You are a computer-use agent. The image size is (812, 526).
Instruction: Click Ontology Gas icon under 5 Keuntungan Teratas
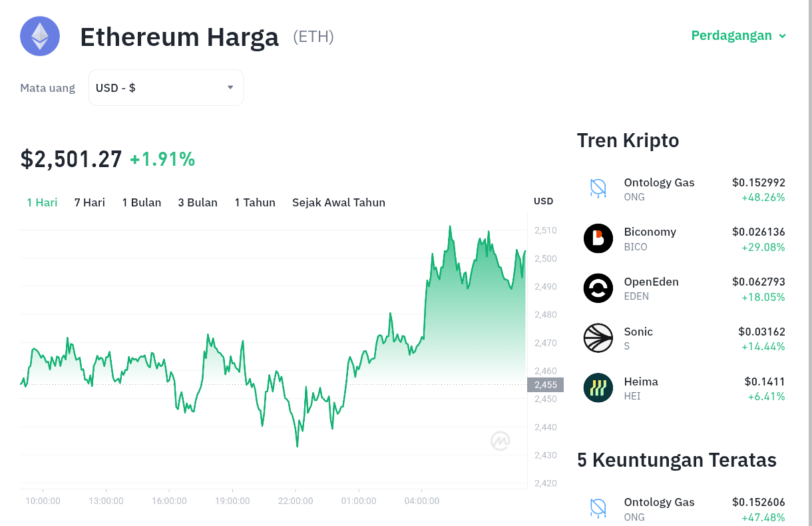[598, 509]
